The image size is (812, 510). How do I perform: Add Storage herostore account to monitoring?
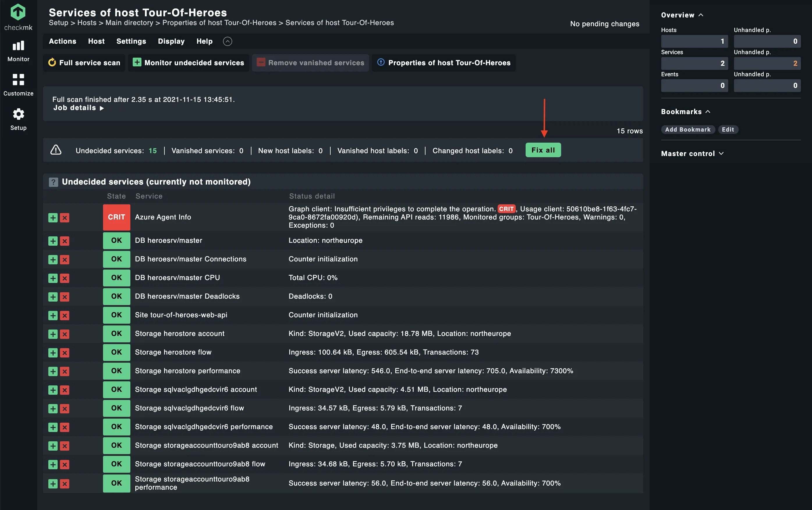pyautogui.click(x=53, y=334)
